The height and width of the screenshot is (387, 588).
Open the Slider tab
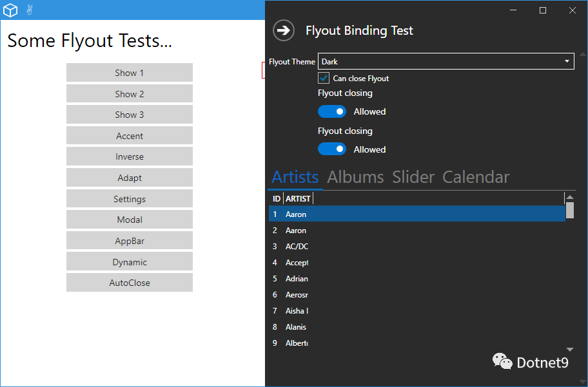413,177
